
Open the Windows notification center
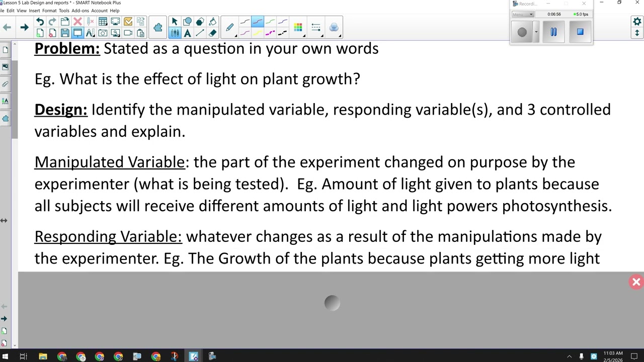(x=634, y=356)
